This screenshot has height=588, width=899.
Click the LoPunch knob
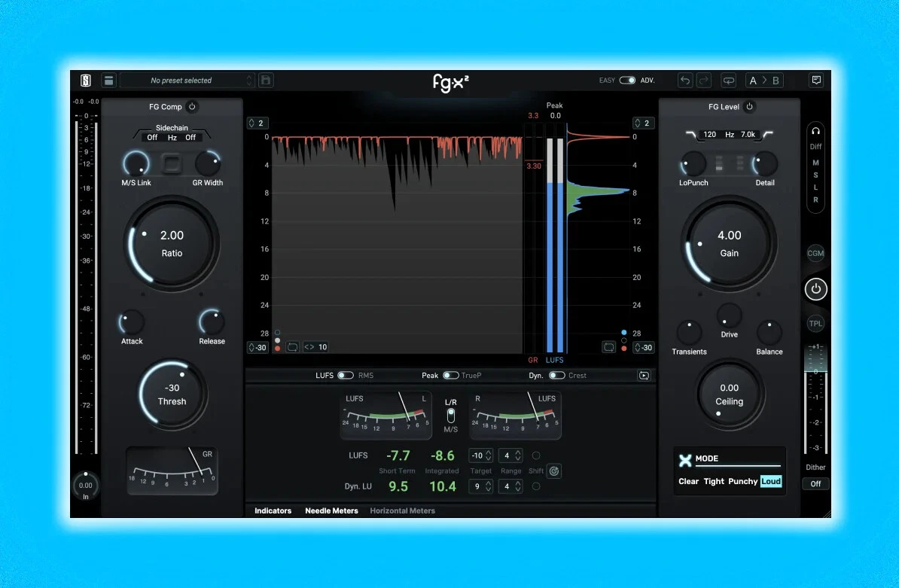pyautogui.click(x=693, y=164)
